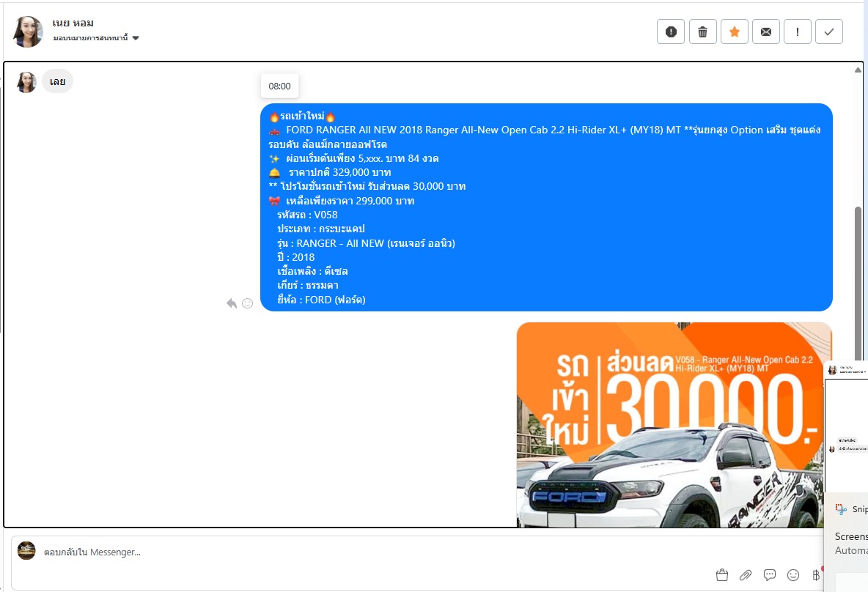This screenshot has height=592, width=868.
Task: Open saved replies speech bubble icon
Action: click(770, 575)
